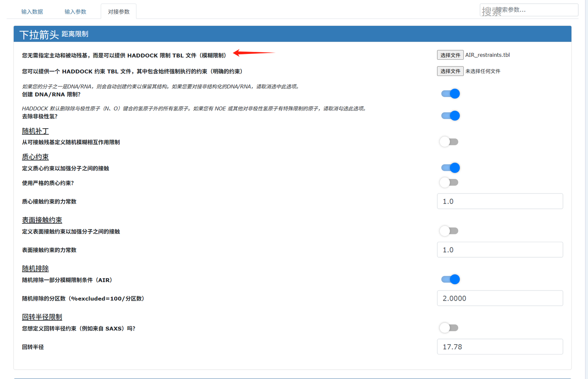Viewport: 588px width, 379px height.
Task: Edit the 回转半径 value 17.78
Action: (500, 346)
